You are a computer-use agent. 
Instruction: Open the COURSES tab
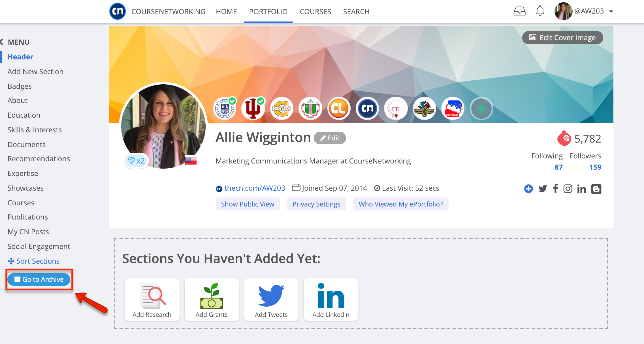pyautogui.click(x=315, y=12)
